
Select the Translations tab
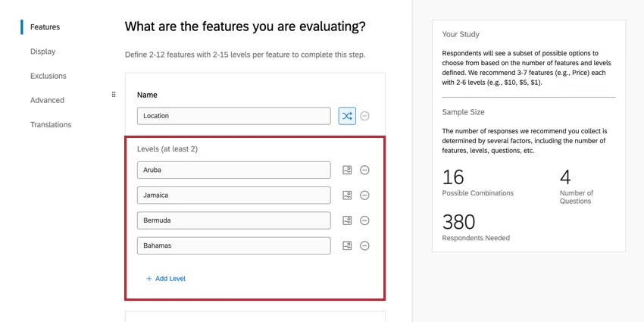click(x=51, y=124)
